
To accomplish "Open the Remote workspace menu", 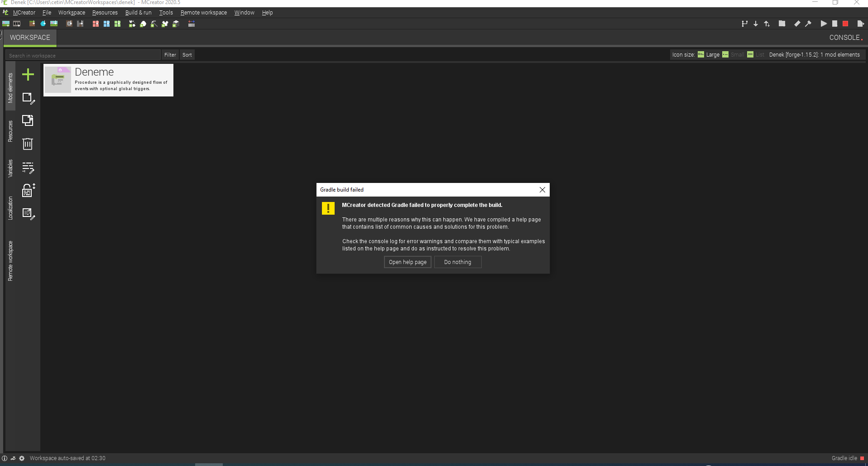I will (204, 13).
